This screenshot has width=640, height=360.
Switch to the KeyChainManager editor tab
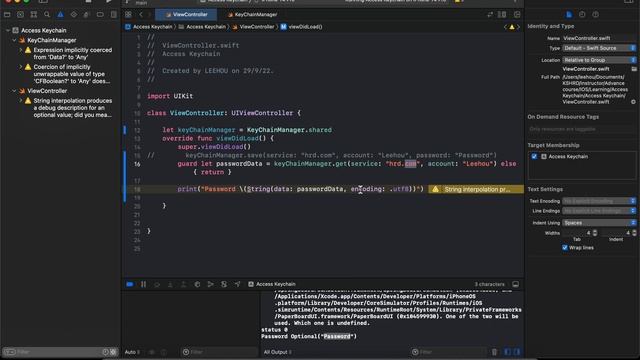(x=252, y=15)
